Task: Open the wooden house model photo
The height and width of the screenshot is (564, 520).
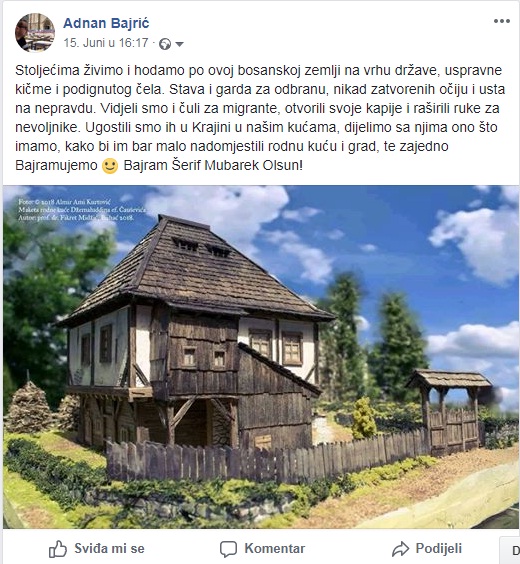Action: click(x=261, y=356)
